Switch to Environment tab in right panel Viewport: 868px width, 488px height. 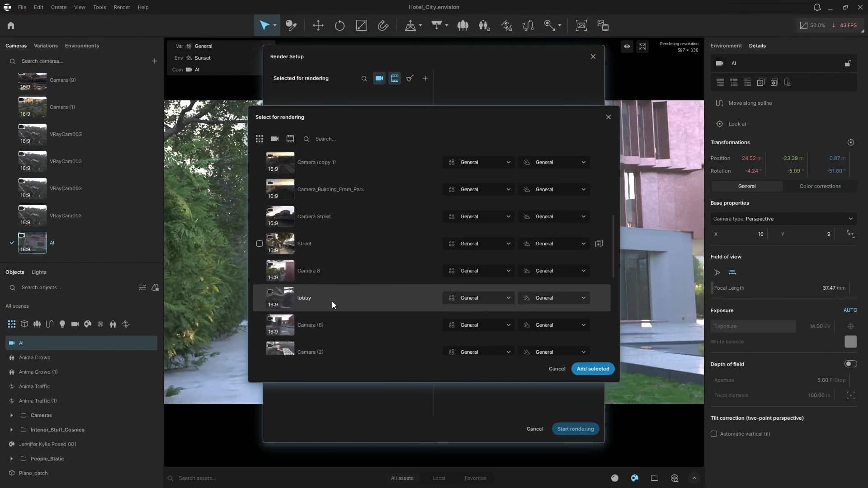point(726,46)
